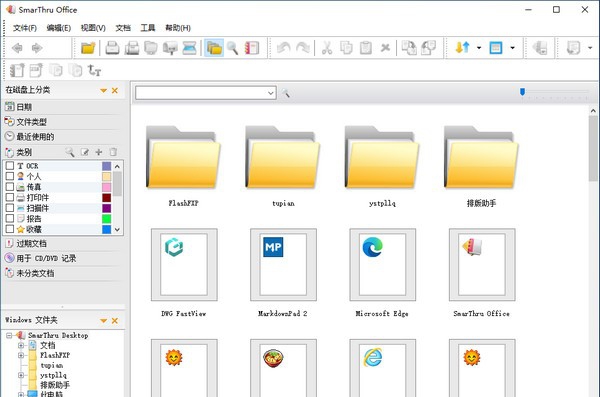Viewport: 600px width, 397px height.
Task: Expand the ystpllq tree node
Action: click(x=21, y=375)
